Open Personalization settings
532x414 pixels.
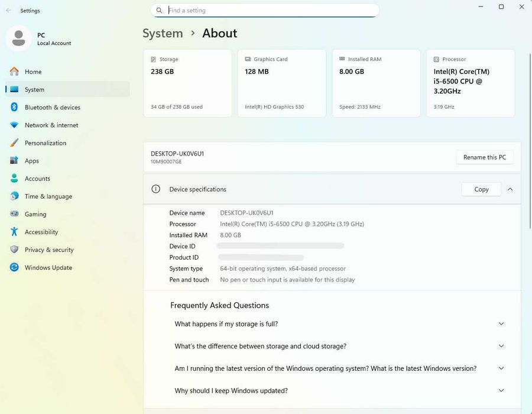tap(67, 143)
